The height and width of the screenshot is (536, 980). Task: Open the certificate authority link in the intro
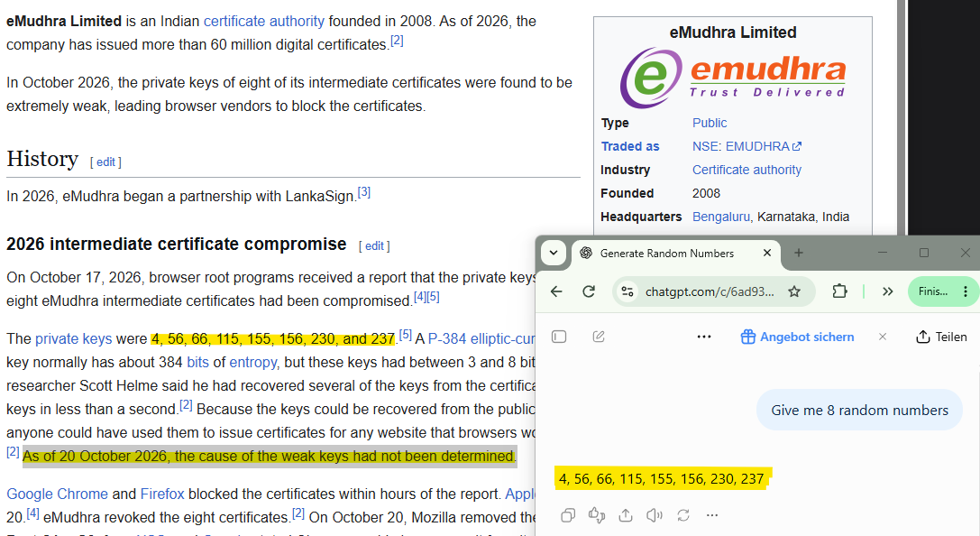[264, 22]
